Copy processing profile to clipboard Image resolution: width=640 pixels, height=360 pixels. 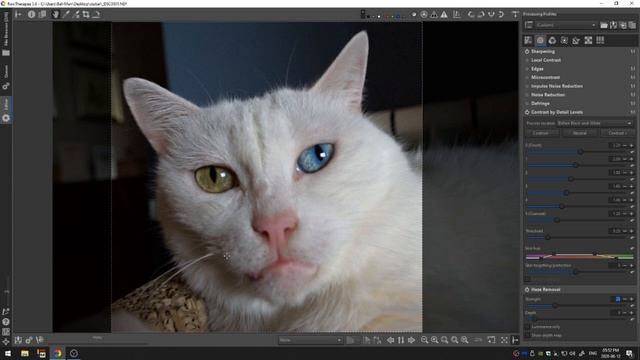pos(623,25)
